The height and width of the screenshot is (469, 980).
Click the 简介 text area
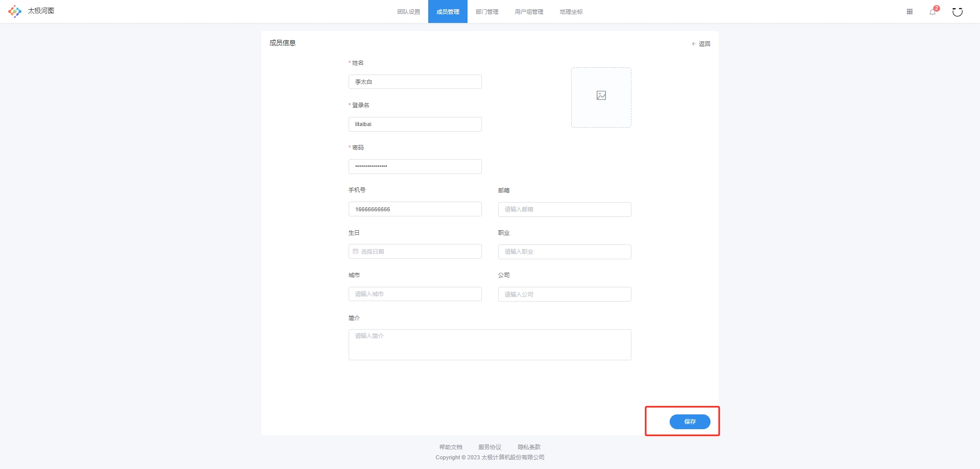490,344
